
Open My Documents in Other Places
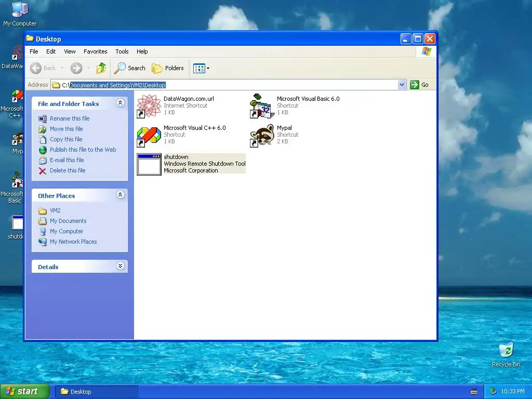pos(68,221)
